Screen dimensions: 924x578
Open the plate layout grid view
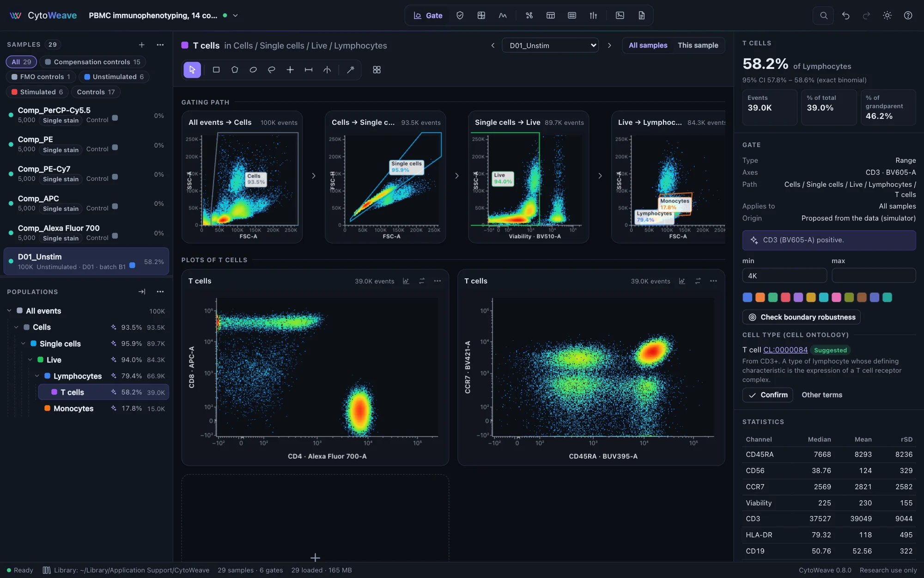[572, 15]
